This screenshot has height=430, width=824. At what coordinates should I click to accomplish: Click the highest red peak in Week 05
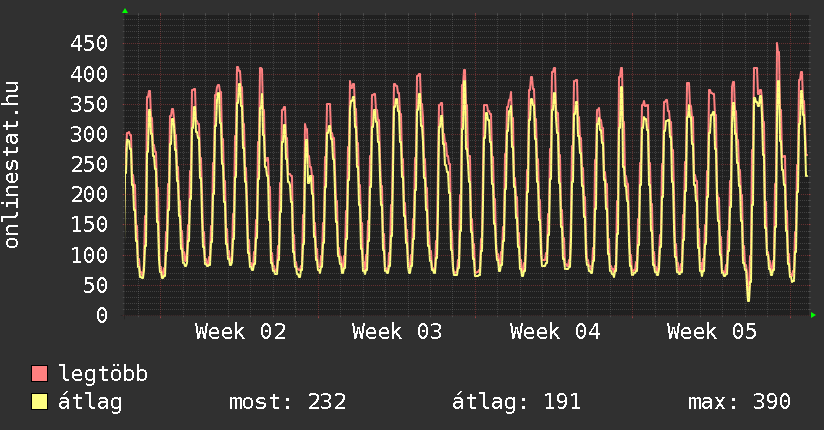pos(777,44)
